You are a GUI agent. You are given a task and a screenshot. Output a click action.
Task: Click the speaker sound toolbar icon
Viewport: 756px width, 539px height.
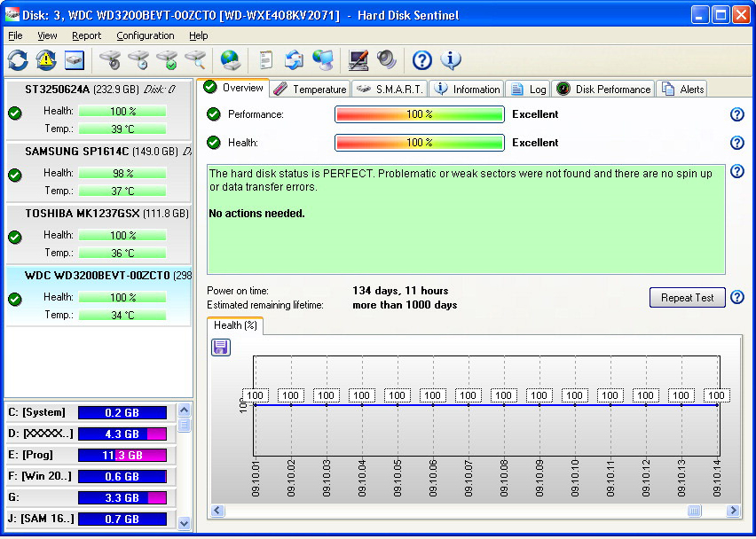[387, 60]
